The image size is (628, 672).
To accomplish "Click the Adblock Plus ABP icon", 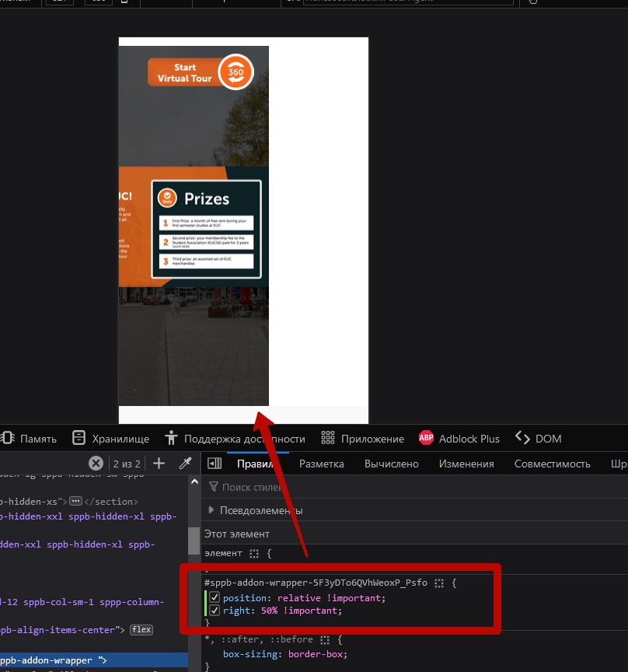I will tap(426, 439).
